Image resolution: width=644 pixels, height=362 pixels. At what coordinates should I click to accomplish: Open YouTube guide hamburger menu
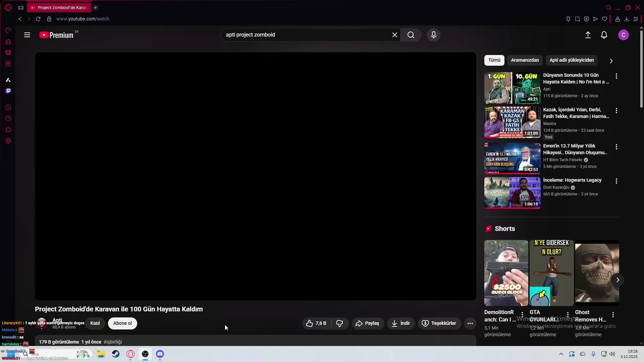pos(27,35)
